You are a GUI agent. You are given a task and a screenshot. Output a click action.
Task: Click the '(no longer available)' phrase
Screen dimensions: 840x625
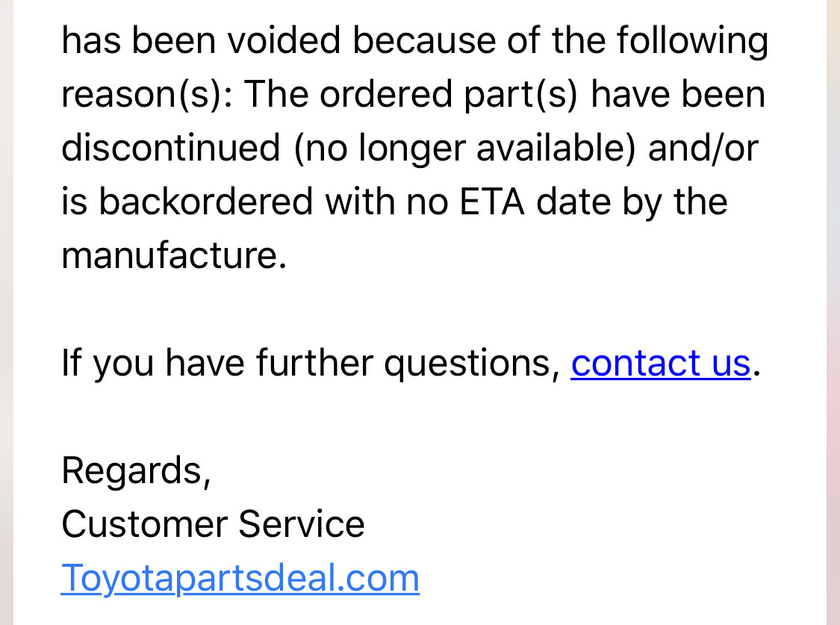click(x=464, y=149)
